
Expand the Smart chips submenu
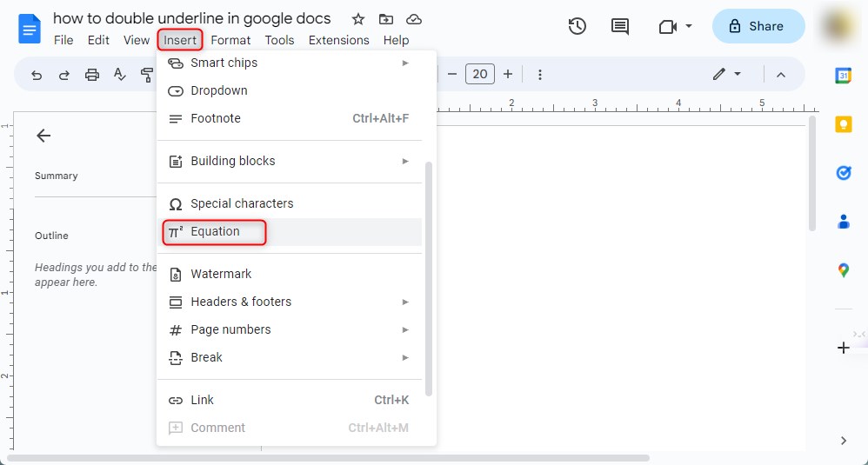[289, 63]
